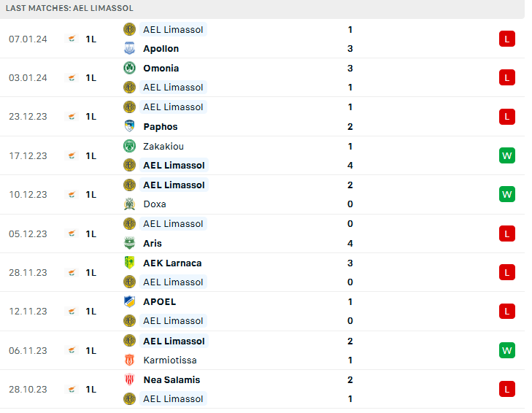
Task: Click the Aris club crest
Action: [130, 243]
